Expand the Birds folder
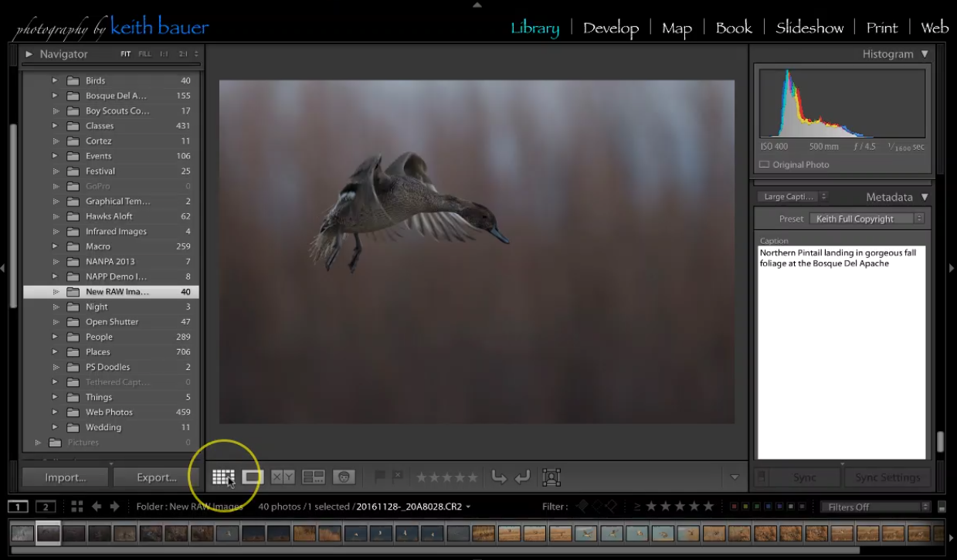Screen dimensions: 957x560 pyautogui.click(x=56, y=80)
